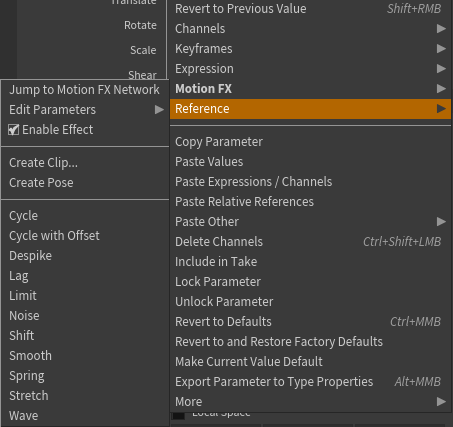453x427 pixels.
Task: Expand the Paste Other submenu arrow
Action: (x=441, y=222)
